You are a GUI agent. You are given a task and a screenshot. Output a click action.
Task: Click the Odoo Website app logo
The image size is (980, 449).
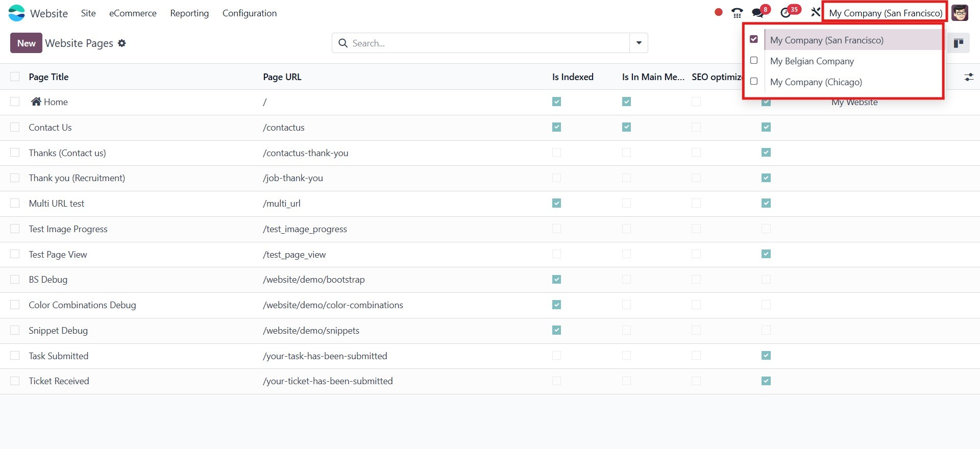[x=17, y=13]
